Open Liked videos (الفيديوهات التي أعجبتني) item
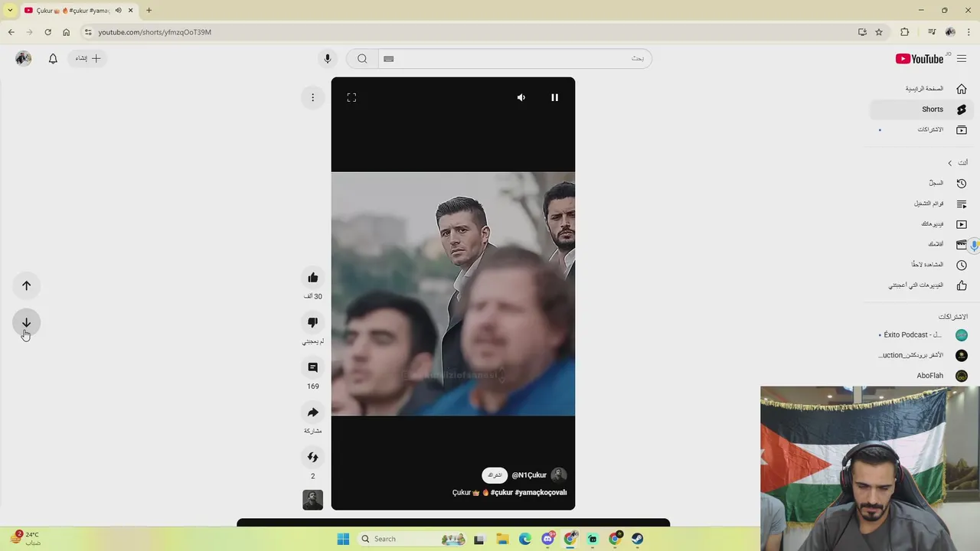The width and height of the screenshot is (980, 551). click(x=923, y=285)
